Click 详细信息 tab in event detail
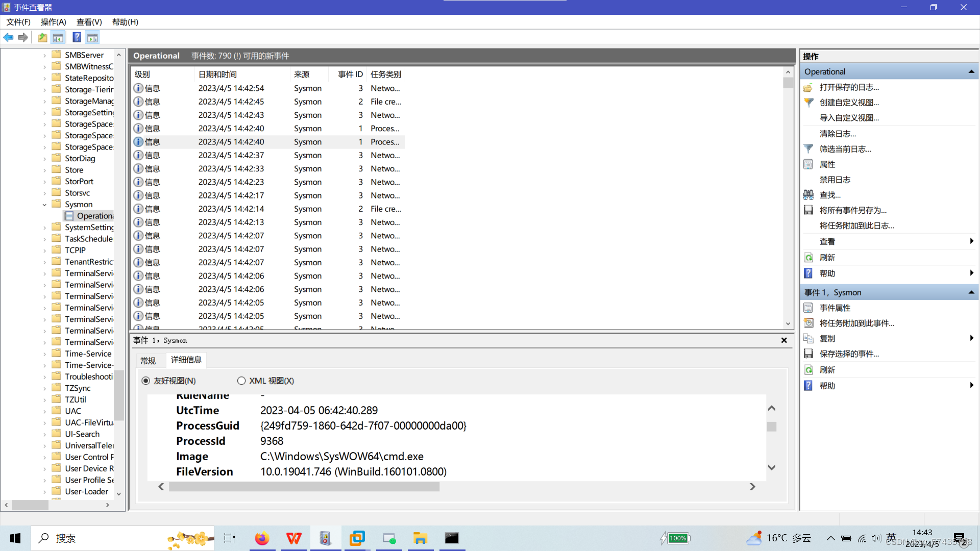Viewport: 980px width, 551px height. pos(186,359)
